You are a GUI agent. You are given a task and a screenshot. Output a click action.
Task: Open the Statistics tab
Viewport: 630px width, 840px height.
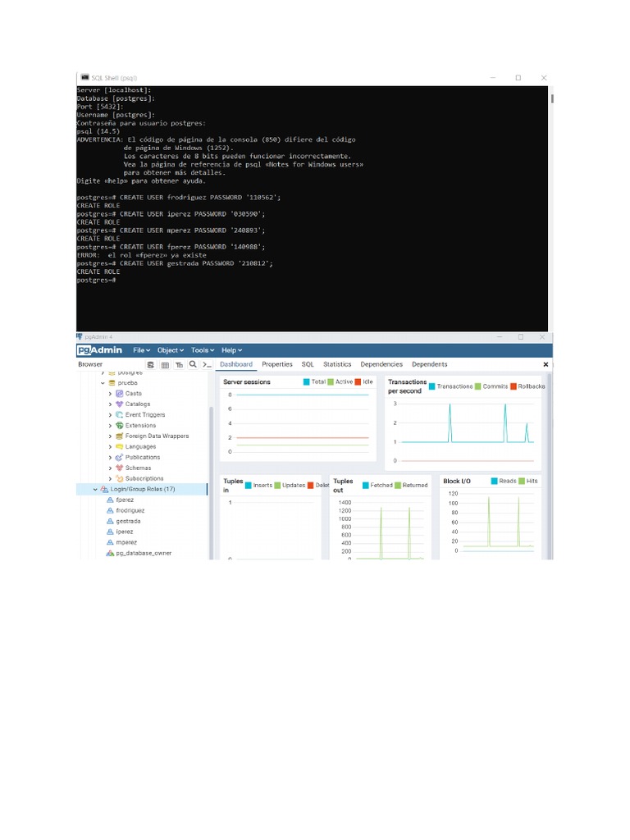337,364
